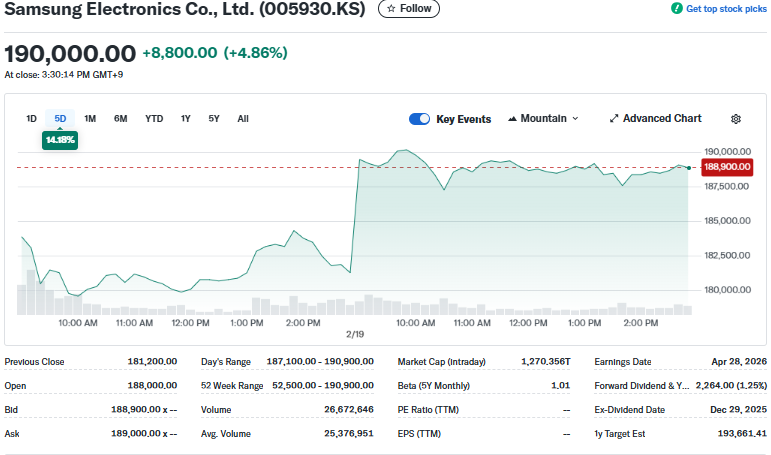Click the Ask value 189,000.00 x --

(x=144, y=433)
